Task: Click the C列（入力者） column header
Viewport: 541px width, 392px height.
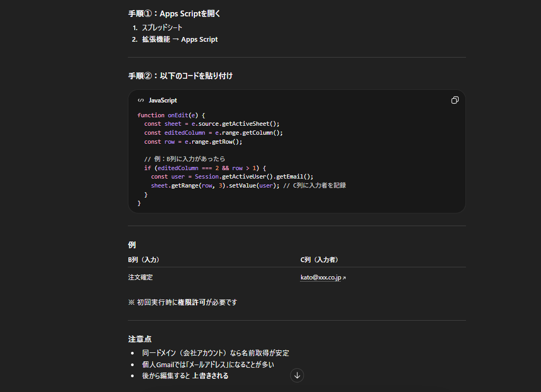Action: 320,260
